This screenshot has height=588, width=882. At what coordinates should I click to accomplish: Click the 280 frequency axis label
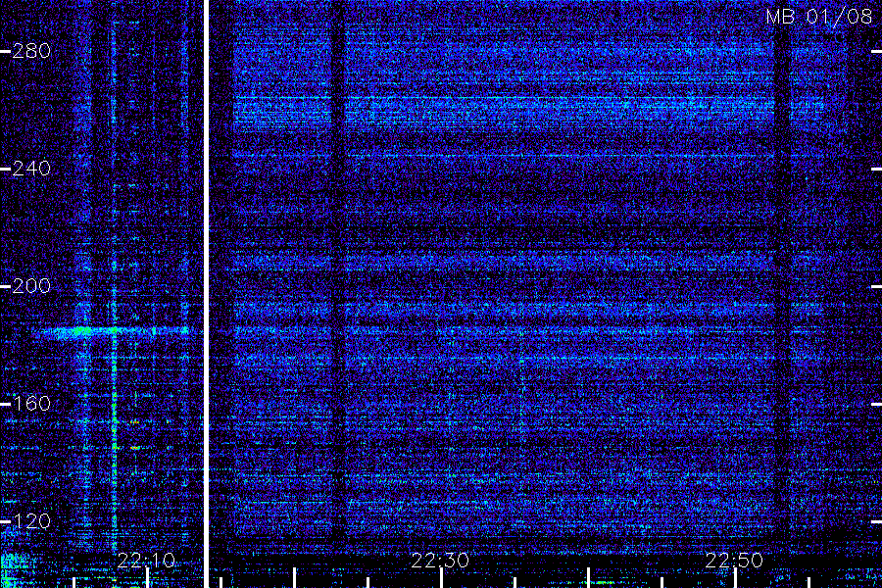31,51
